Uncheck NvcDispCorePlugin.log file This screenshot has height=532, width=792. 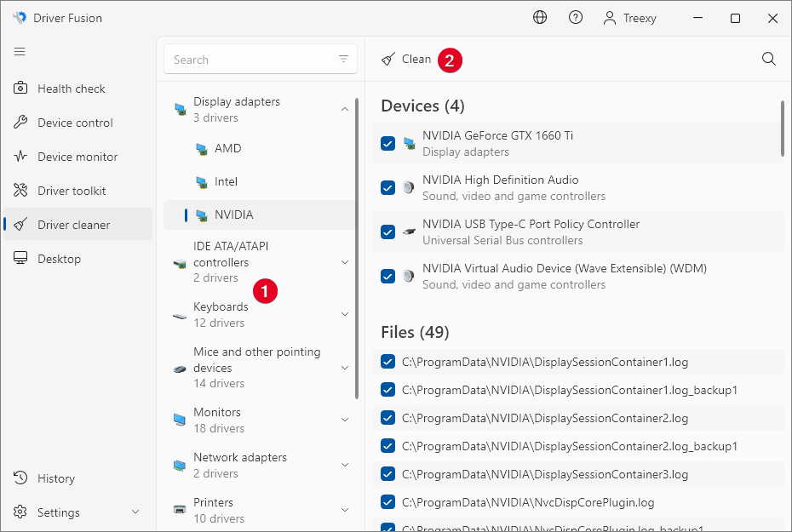[388, 502]
